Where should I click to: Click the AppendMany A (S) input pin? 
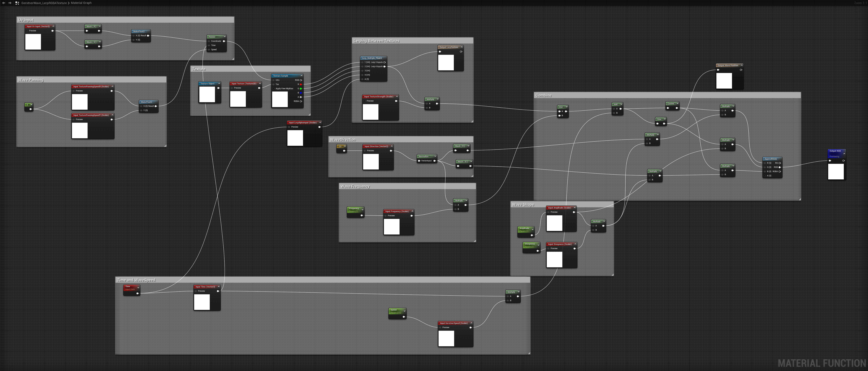tap(765, 176)
